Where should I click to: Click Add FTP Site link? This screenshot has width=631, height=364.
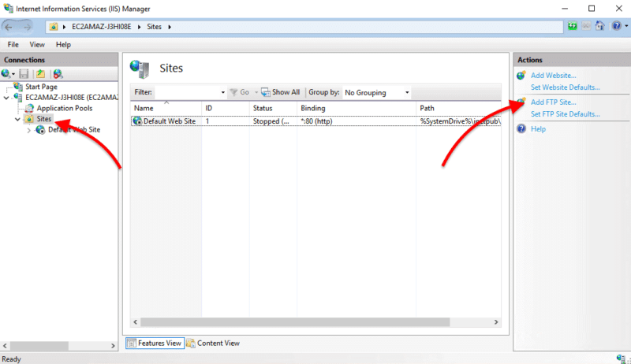click(x=554, y=102)
